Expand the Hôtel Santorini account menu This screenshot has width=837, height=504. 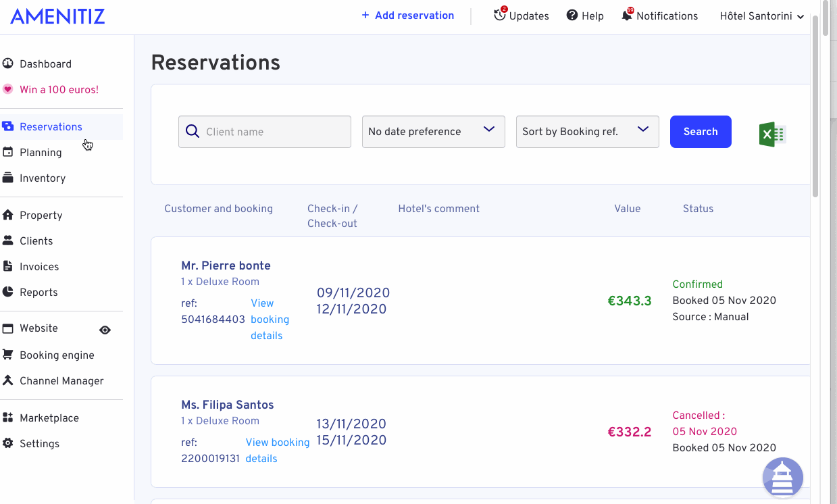[x=762, y=16]
